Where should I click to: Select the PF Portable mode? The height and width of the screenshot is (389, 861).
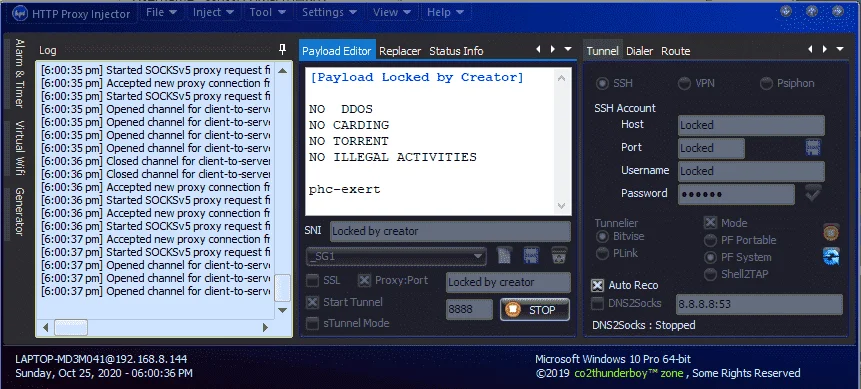click(711, 241)
